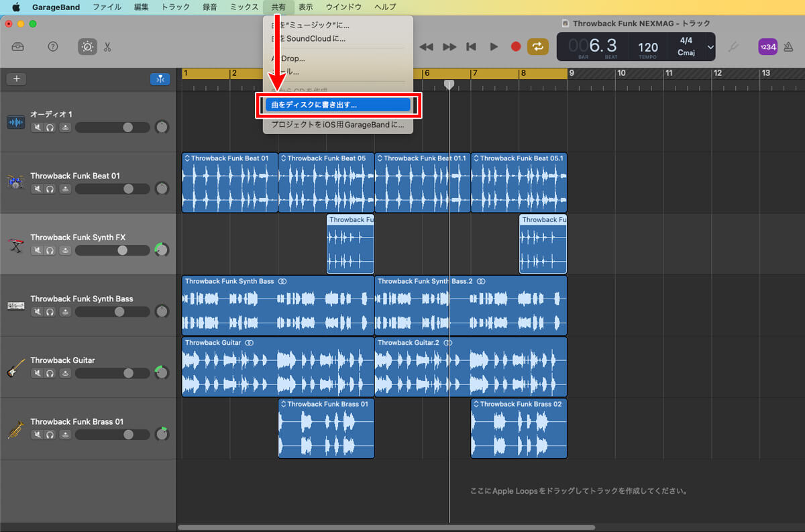Open the Apple menu
The height and width of the screenshot is (532, 805).
16,7
